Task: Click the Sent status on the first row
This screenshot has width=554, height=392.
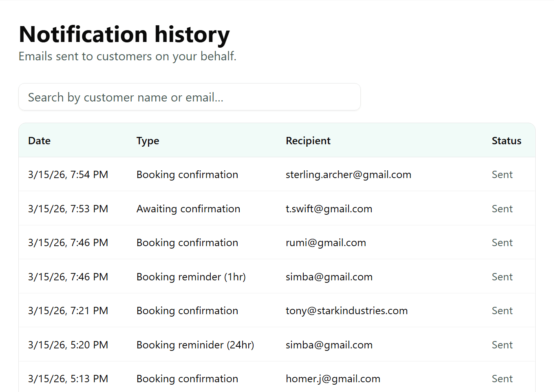Action: 502,174
